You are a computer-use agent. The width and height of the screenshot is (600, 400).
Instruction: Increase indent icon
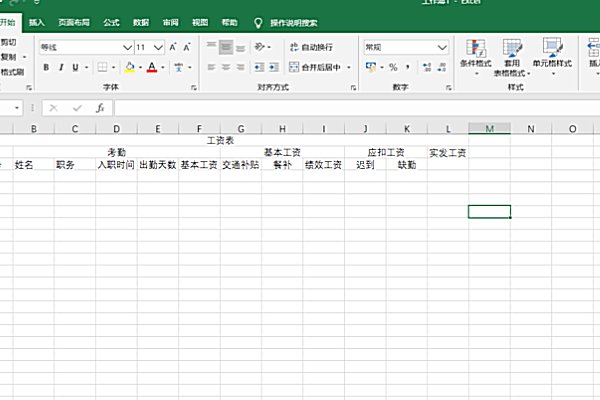(274, 67)
